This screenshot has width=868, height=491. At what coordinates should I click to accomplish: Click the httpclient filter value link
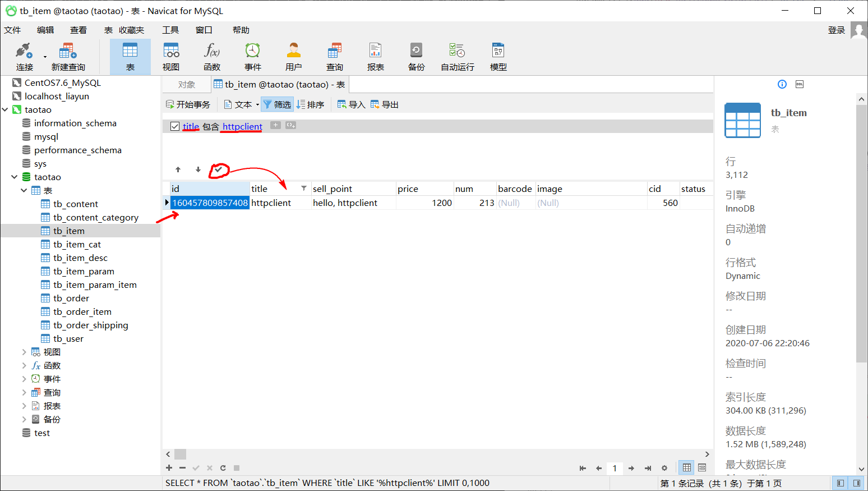[241, 126]
